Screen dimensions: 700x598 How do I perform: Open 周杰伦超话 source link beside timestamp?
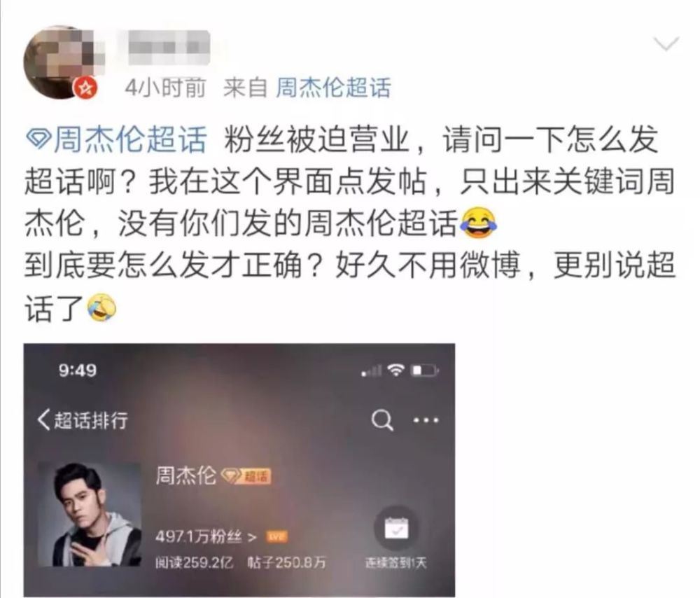[x=333, y=88]
